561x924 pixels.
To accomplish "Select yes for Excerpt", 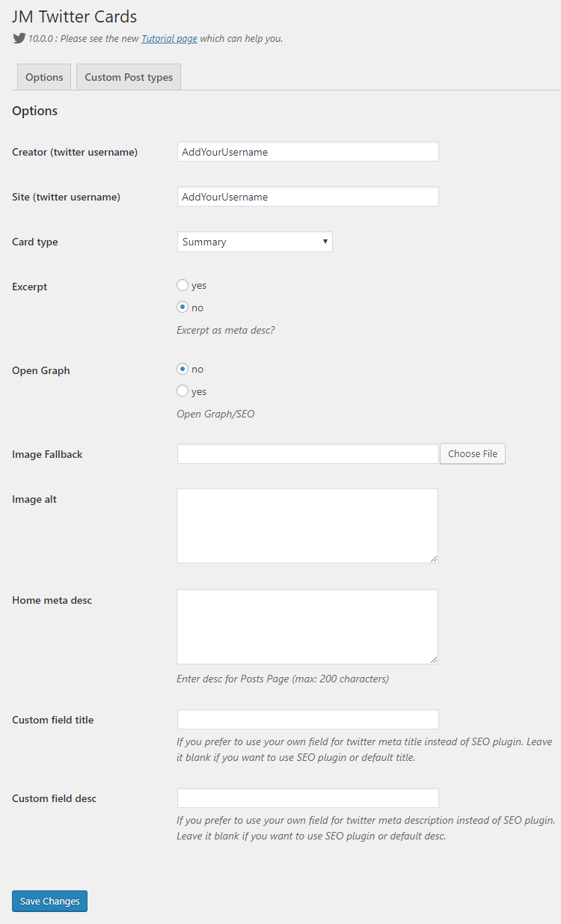I will click(183, 285).
